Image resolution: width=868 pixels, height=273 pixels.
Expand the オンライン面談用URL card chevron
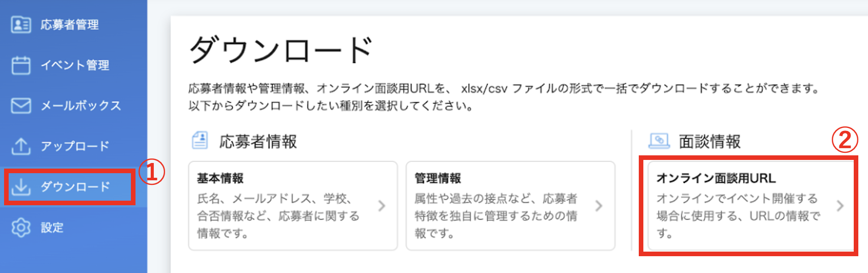(840, 206)
